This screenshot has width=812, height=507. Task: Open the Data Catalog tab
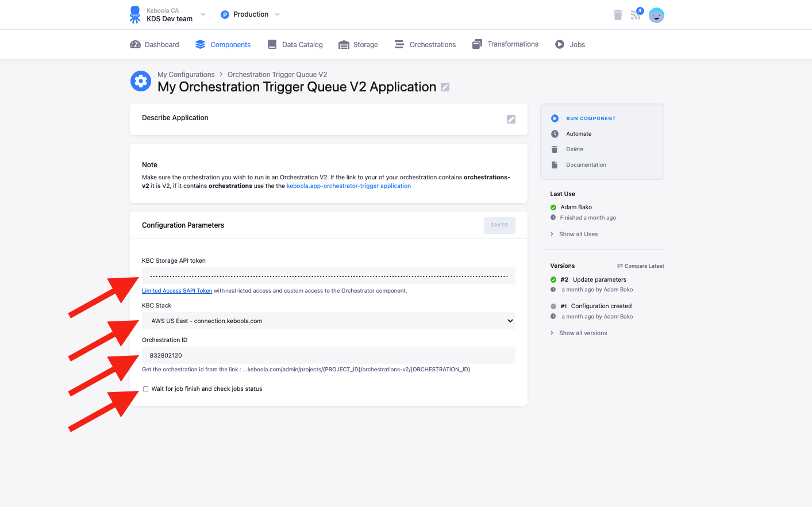pos(295,44)
